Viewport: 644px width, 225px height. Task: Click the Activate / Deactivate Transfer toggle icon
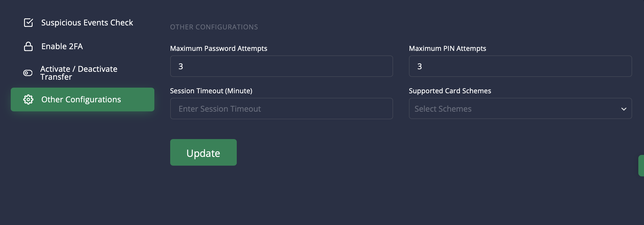pos(28,73)
